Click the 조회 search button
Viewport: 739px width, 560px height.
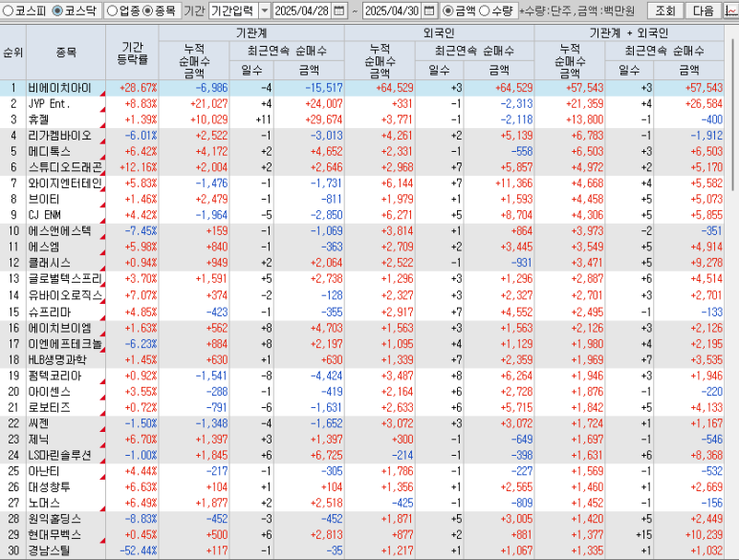point(665,11)
